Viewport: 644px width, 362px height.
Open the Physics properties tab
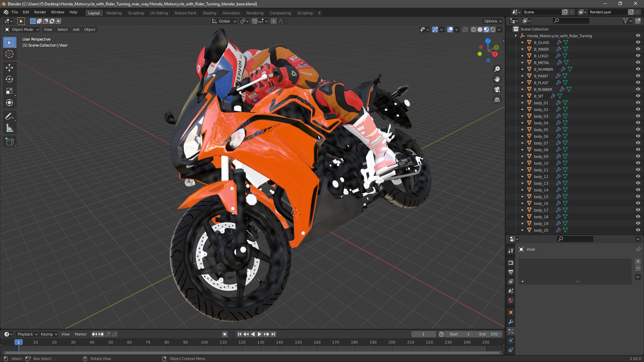[511, 341]
